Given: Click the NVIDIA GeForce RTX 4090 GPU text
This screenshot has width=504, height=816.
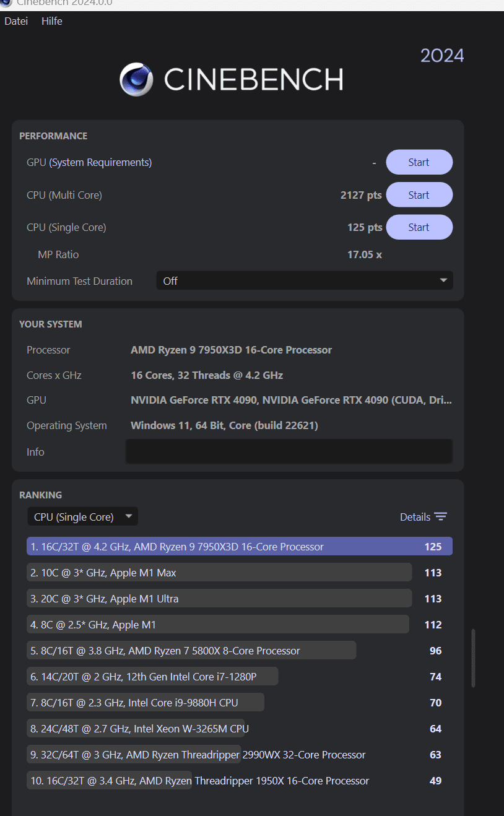Looking at the screenshot, I should [x=291, y=400].
